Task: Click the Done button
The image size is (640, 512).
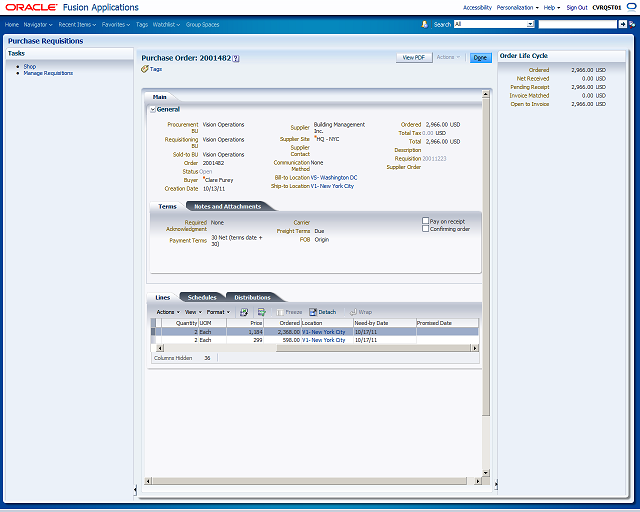Action: click(480, 58)
